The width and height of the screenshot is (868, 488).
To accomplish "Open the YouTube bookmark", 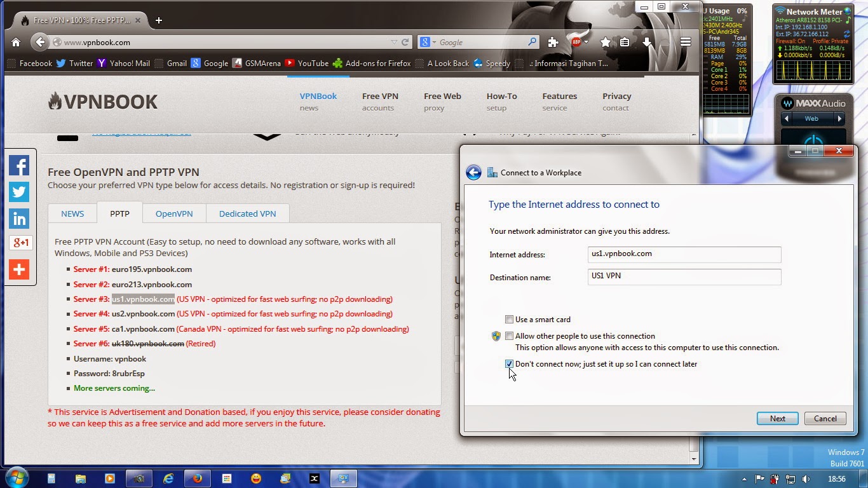I will pos(307,64).
